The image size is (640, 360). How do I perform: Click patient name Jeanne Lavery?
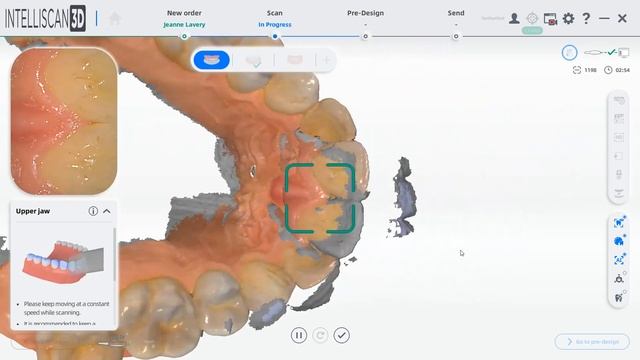[184, 25]
